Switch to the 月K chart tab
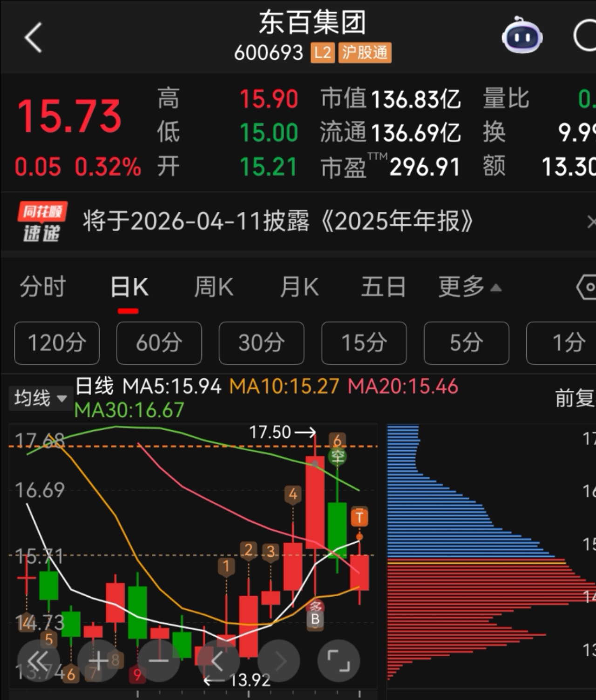Screen dimensions: 596x700 (299, 287)
